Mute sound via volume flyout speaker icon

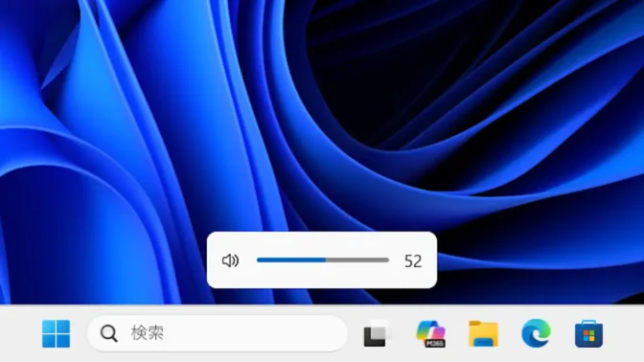tap(230, 260)
